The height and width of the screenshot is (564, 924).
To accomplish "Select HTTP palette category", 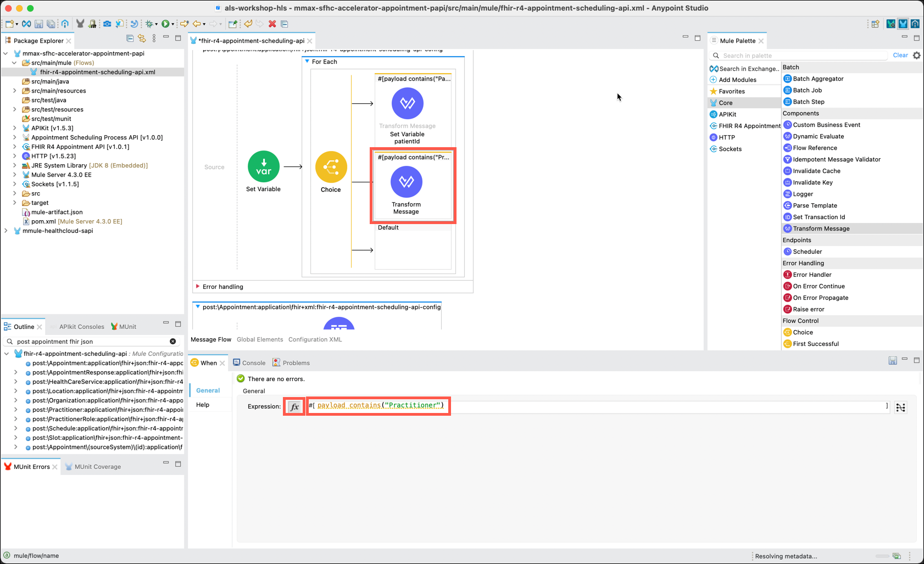I will click(x=722, y=137).
